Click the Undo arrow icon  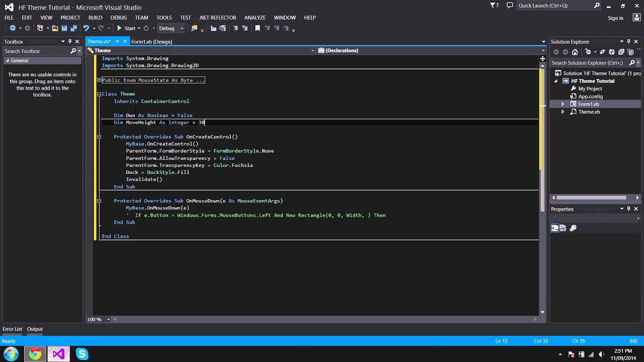86,28
